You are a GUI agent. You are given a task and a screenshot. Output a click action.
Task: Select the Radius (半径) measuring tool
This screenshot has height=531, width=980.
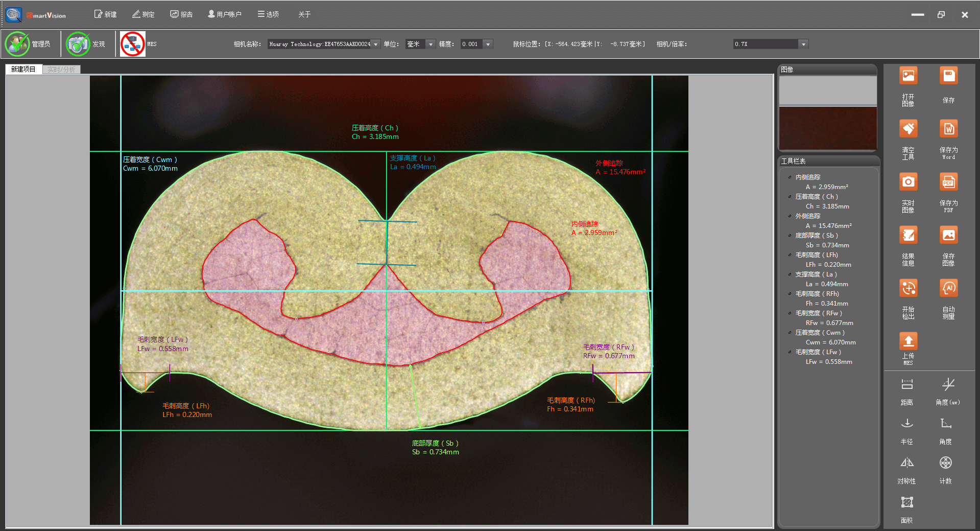click(907, 424)
